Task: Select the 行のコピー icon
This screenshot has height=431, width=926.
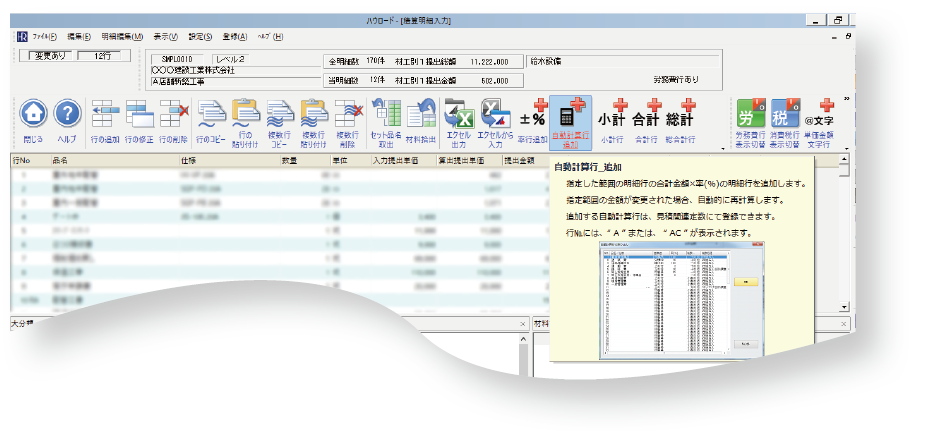Action: [211, 117]
